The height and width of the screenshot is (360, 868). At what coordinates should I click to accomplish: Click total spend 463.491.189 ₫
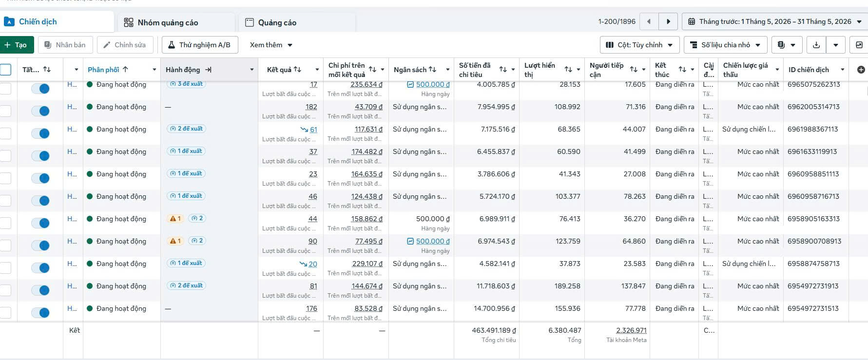point(494,330)
